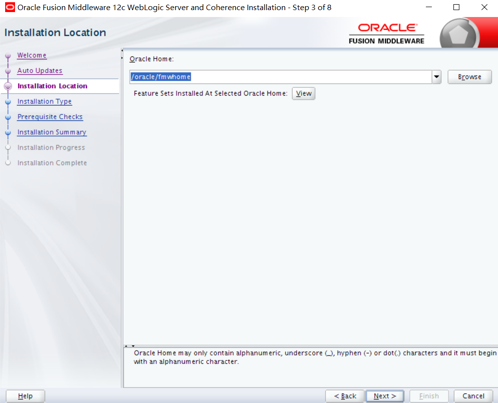Viewport: 498px width, 403px height.
Task: Jump to Installation Type step
Action: pyautogui.click(x=44, y=101)
